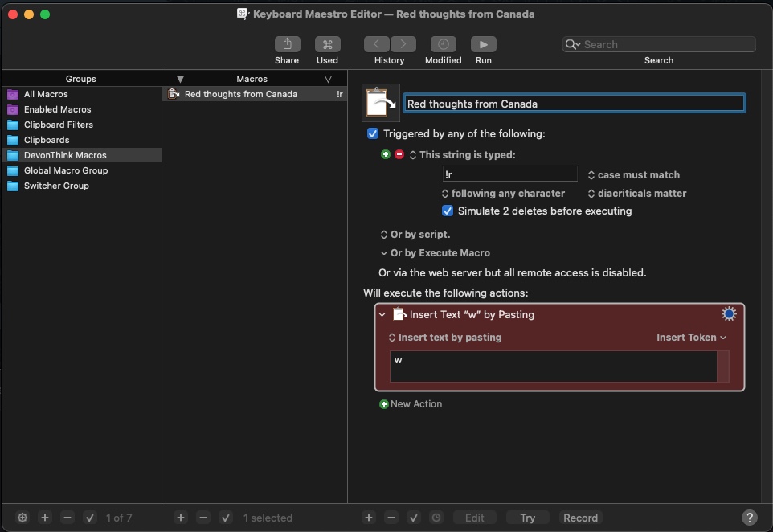Add a new trigger with green plus

[x=386, y=154]
